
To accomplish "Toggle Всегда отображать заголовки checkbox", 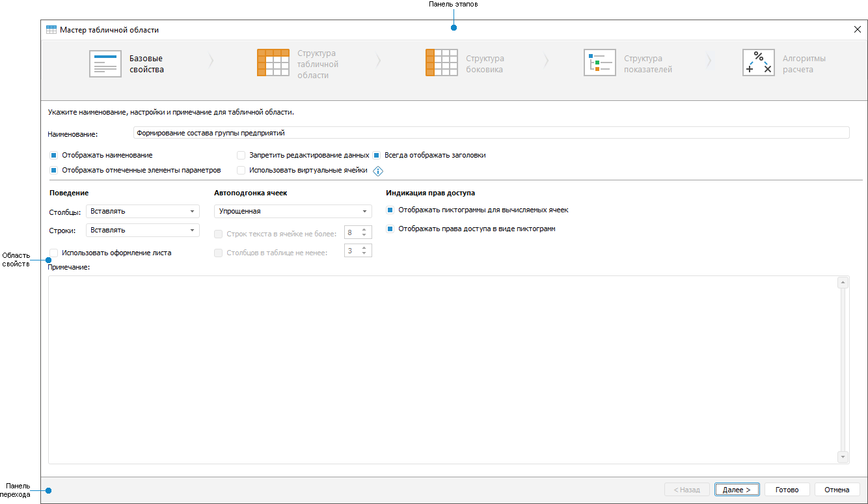I will click(377, 156).
